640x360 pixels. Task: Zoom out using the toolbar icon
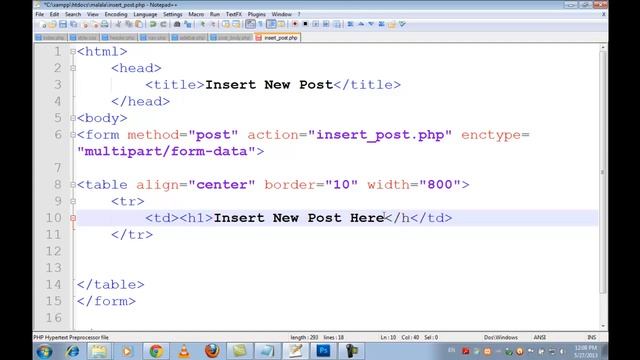tap(213, 24)
